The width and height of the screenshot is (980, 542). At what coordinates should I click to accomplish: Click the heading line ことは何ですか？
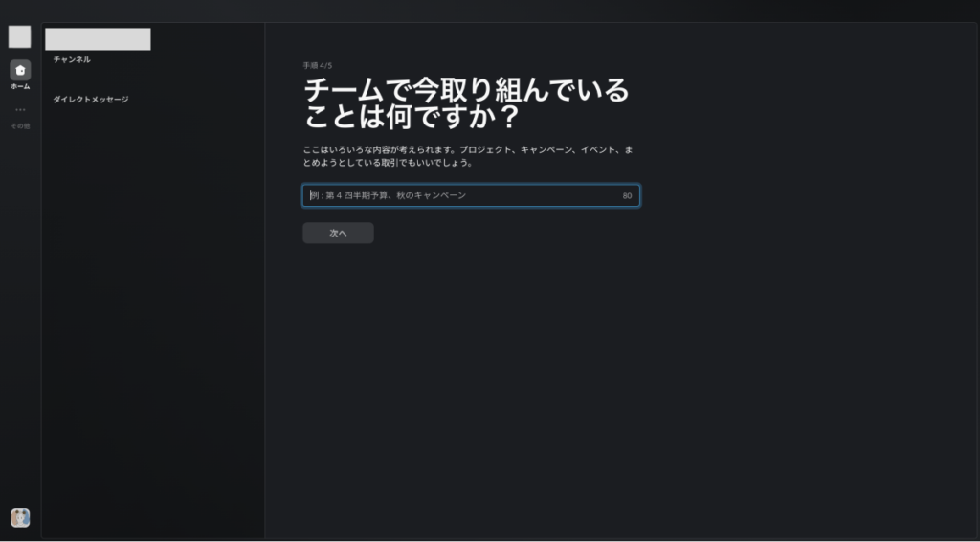pos(412,119)
